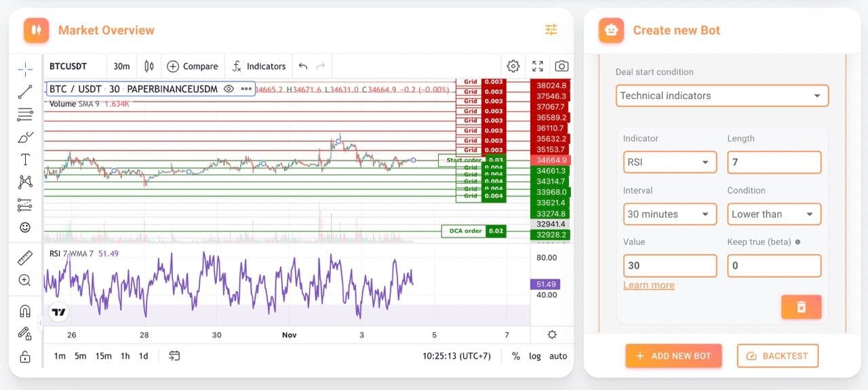Click the BACKTEST button

pyautogui.click(x=777, y=356)
